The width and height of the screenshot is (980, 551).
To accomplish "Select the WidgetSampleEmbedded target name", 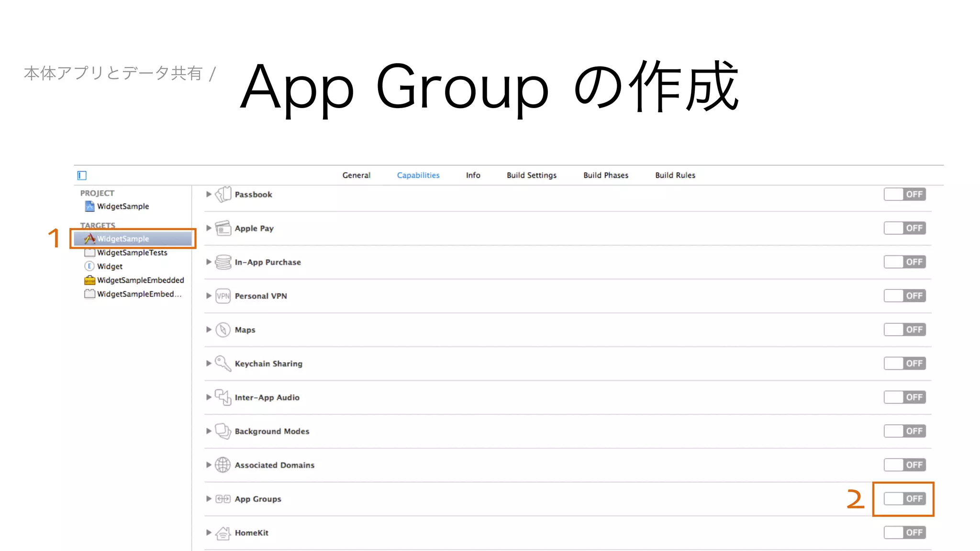I will (x=141, y=280).
